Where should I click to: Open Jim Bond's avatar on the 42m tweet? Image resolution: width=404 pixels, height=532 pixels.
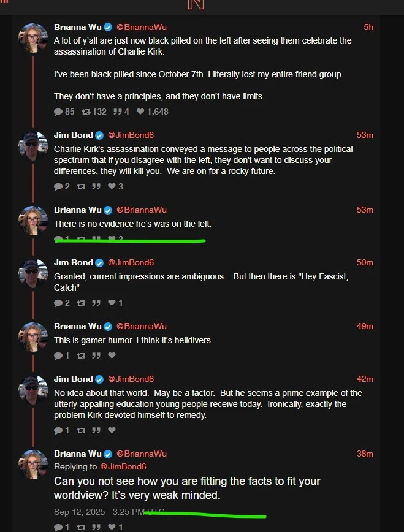33,390
